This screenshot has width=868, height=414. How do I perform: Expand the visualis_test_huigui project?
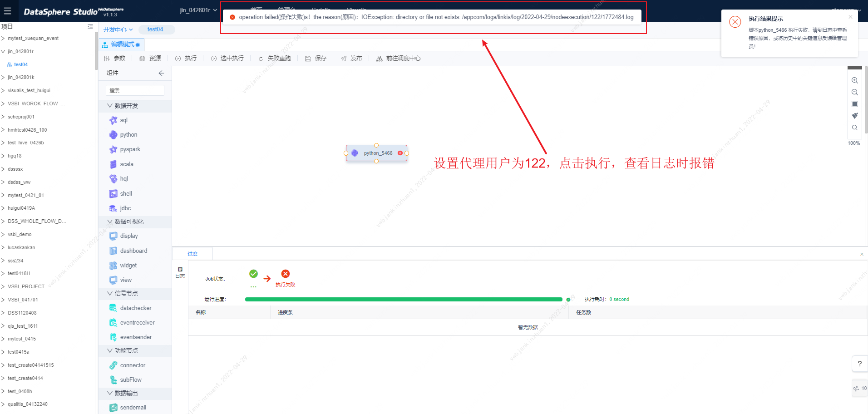tap(3, 91)
